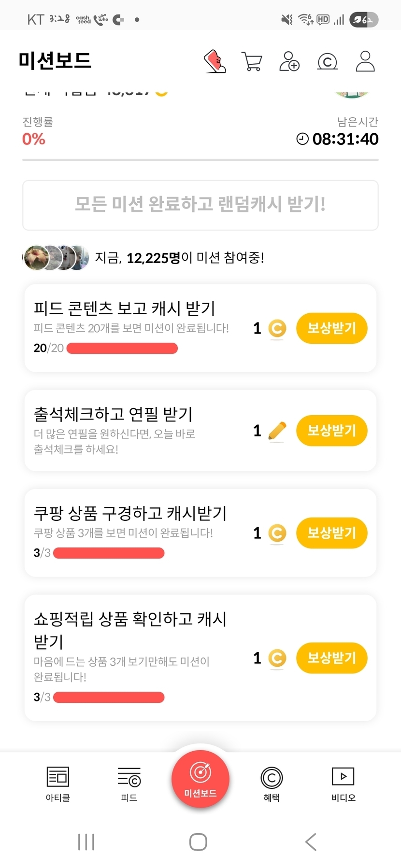
Task: Claim pencil reward for 출석체크 mission
Action: 331,431
